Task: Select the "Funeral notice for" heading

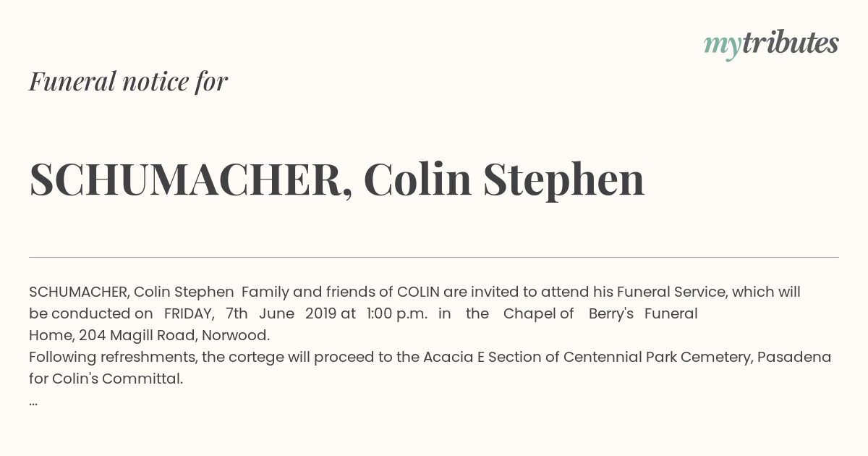Action: click(x=128, y=82)
